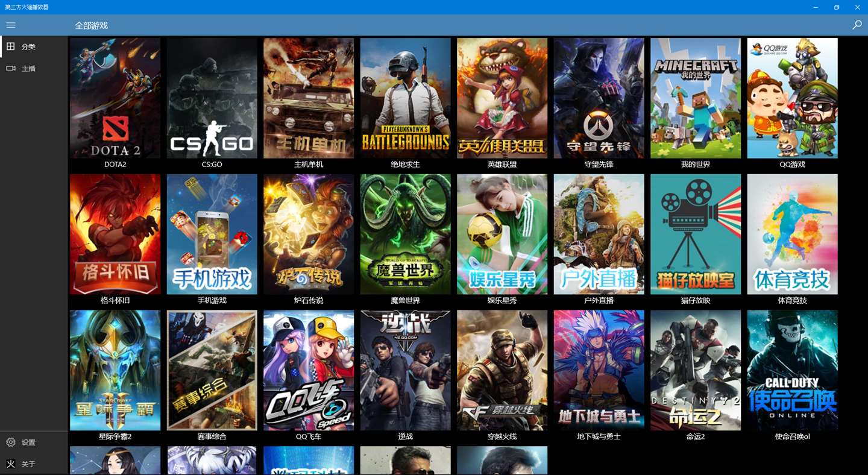This screenshot has width=868, height=475.
Task: Open the 逆战 game cover
Action: tap(406, 371)
